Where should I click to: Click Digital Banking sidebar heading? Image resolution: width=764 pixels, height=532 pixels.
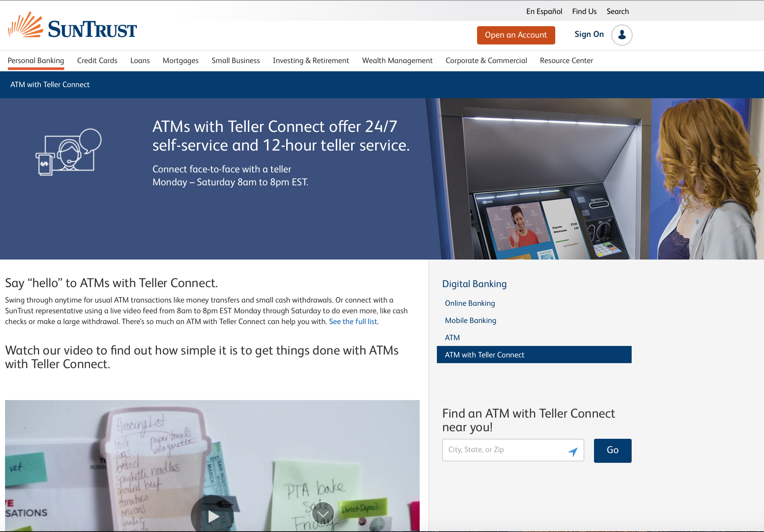474,284
